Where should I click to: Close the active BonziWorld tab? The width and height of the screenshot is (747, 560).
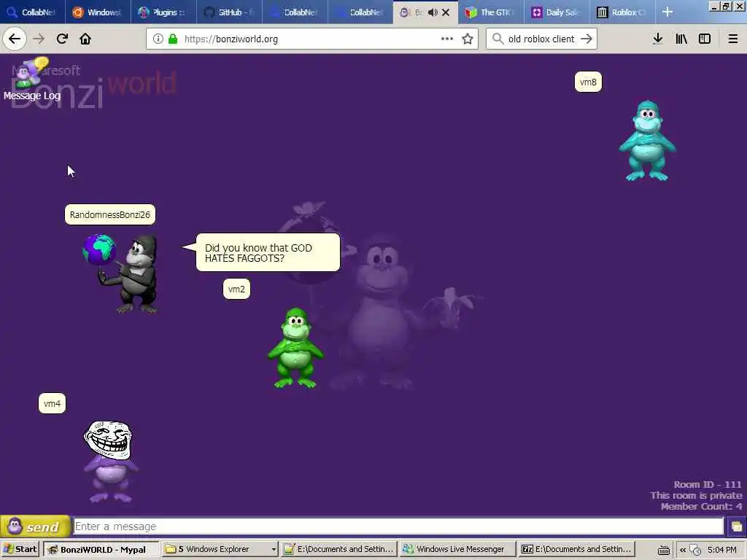[x=446, y=12]
